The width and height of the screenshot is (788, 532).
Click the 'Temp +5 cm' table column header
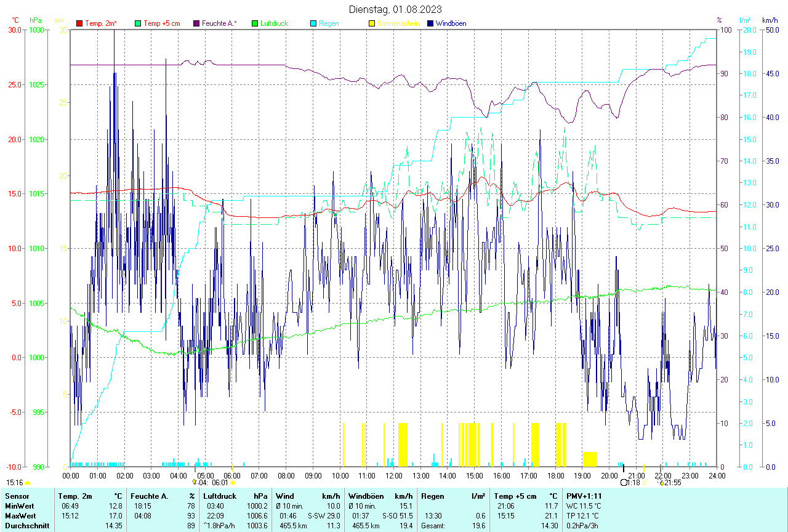pos(515,496)
